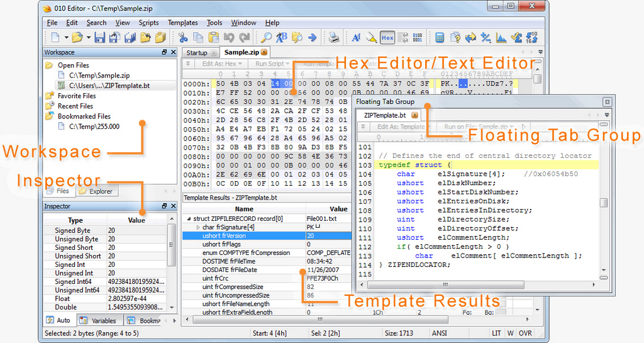Close the Sample.zip tab

point(264,52)
